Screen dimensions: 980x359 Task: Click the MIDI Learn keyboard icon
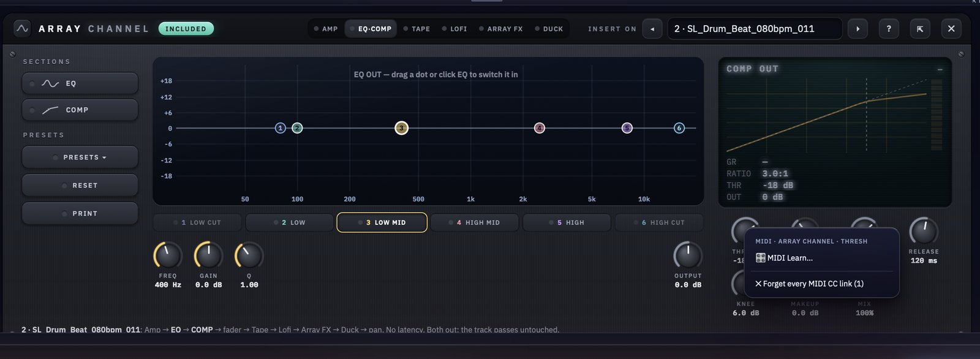point(760,258)
